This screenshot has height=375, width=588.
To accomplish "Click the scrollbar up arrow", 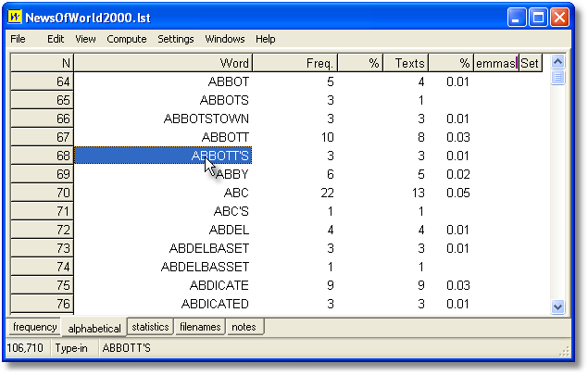I will [x=557, y=61].
